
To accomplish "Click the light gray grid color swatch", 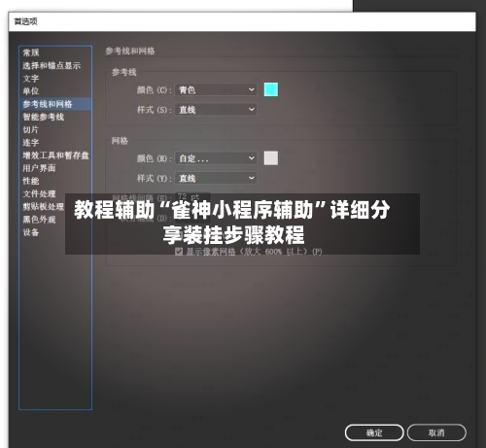I will click(271, 158).
